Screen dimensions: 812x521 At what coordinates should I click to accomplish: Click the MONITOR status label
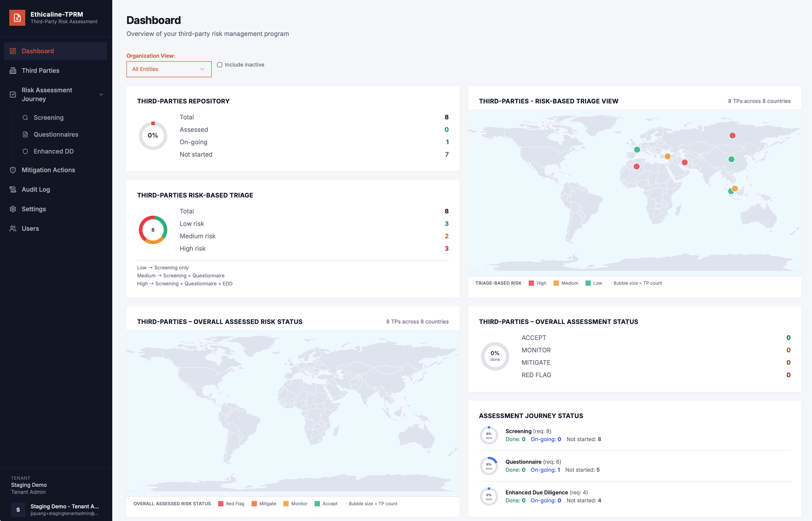(536, 350)
